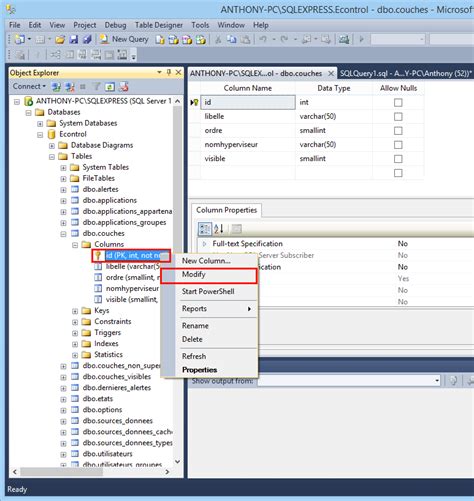Screen dimensions: 474x501
Task: Toggle Allow Nulls for visible column
Action: (398, 159)
